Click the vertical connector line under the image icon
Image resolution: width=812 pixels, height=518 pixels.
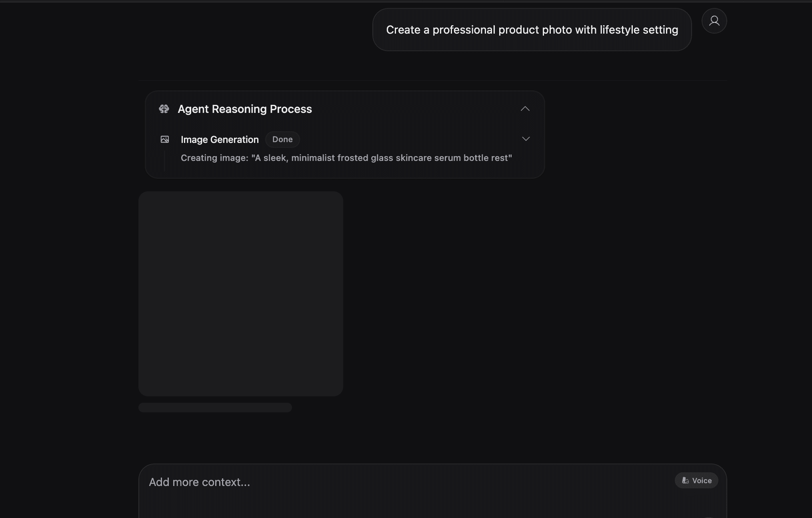[x=164, y=160]
